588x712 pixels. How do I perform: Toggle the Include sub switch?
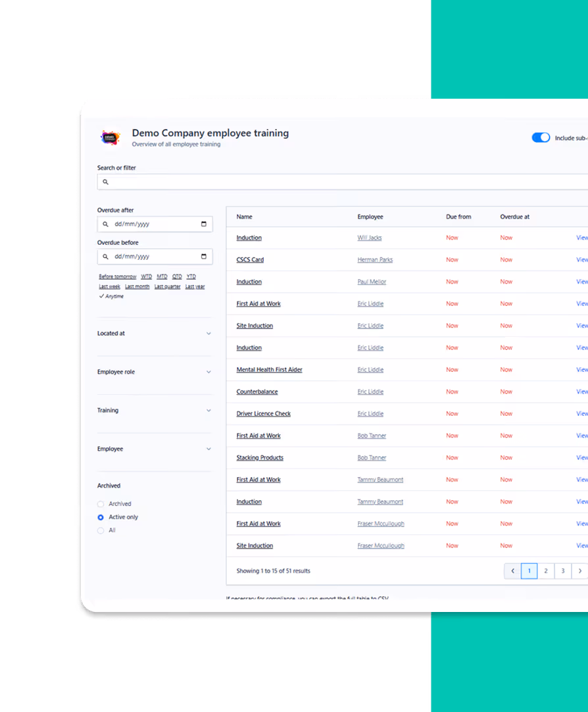tap(541, 138)
